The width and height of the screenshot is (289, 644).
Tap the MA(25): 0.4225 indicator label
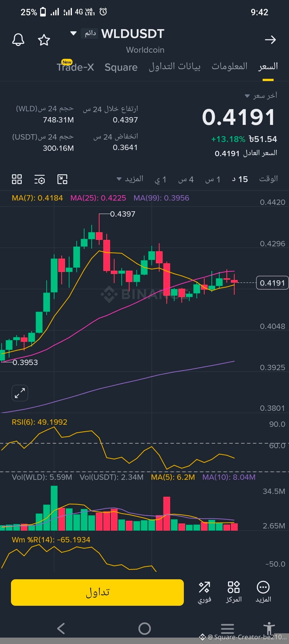coord(98,198)
